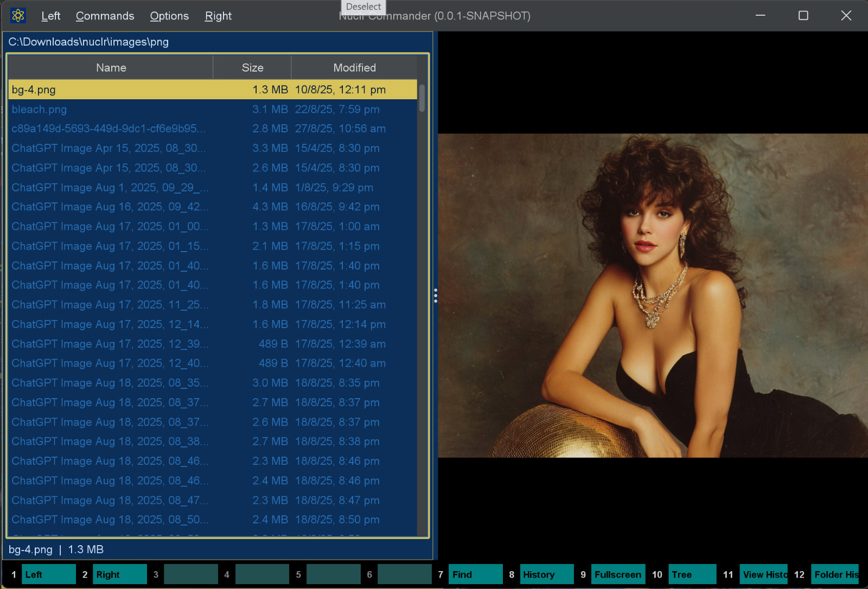Click the Find function key button

coord(476,574)
